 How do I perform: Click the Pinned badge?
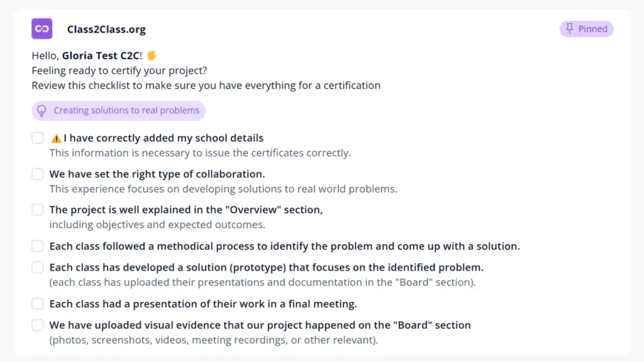[x=587, y=29]
